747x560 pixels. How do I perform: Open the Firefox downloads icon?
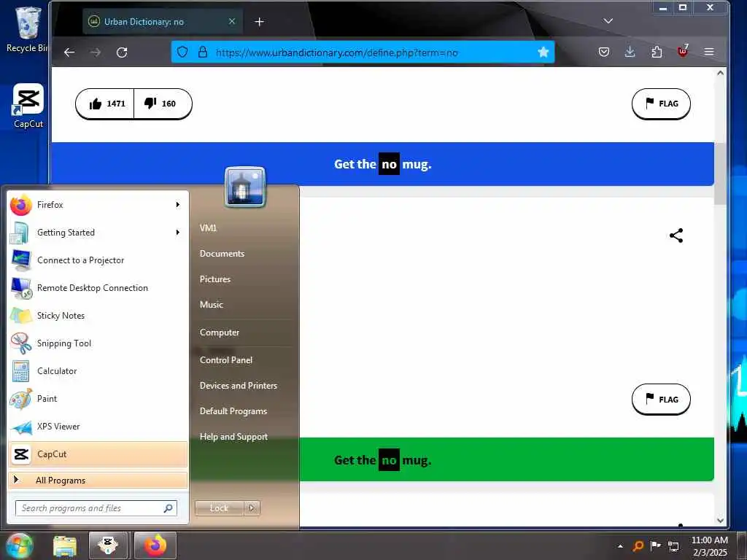pos(630,52)
